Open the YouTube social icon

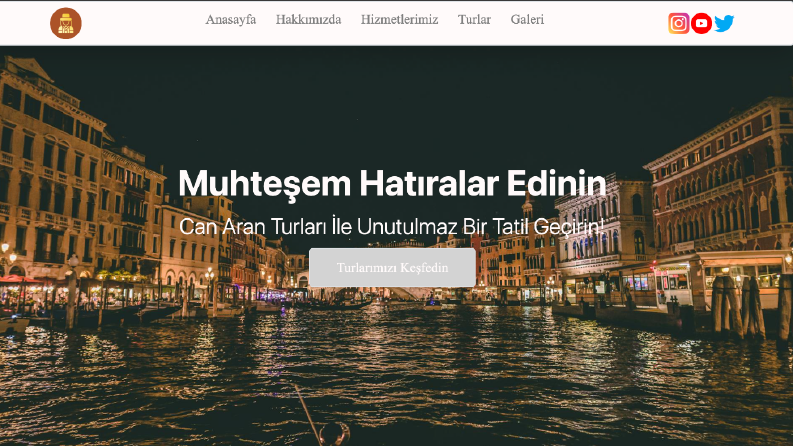701,23
